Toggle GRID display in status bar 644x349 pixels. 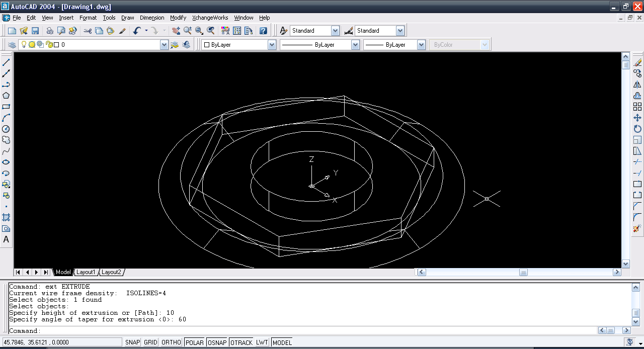click(x=150, y=342)
